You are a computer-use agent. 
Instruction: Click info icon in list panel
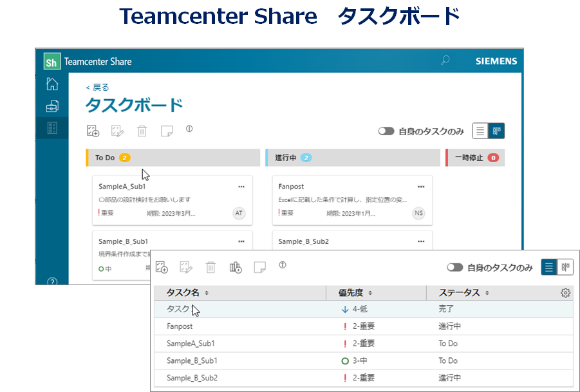283,265
